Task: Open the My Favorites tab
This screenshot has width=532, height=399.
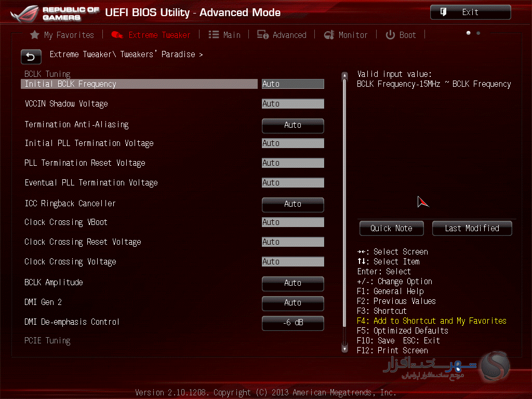Action: coord(62,35)
